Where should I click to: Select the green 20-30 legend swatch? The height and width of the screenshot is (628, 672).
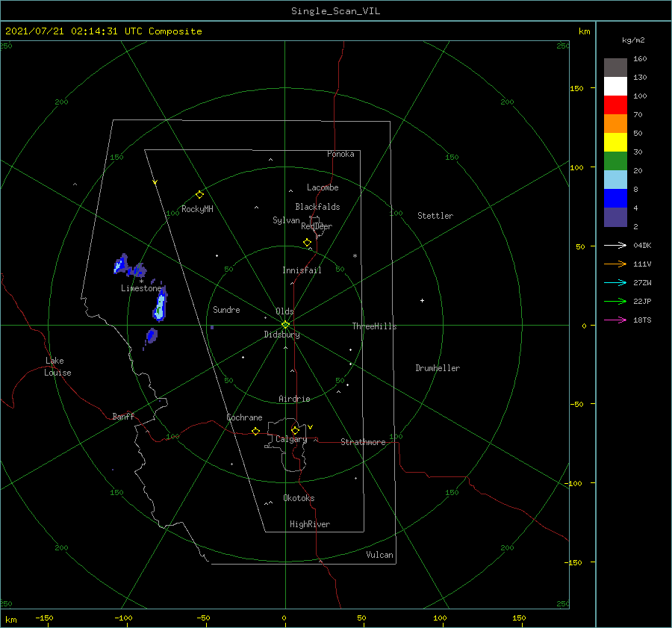pos(615,161)
